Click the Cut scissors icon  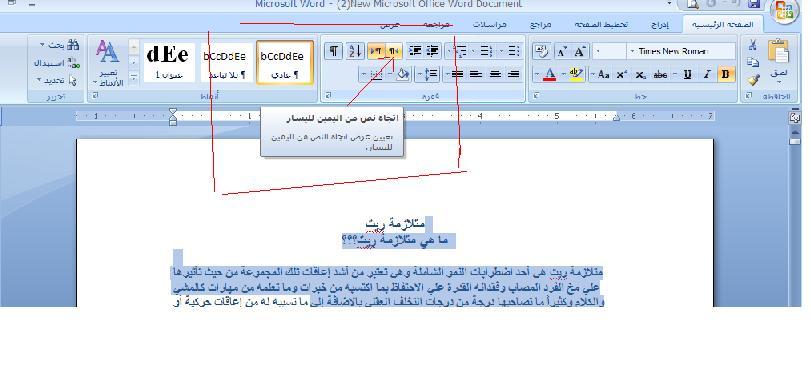click(x=753, y=45)
